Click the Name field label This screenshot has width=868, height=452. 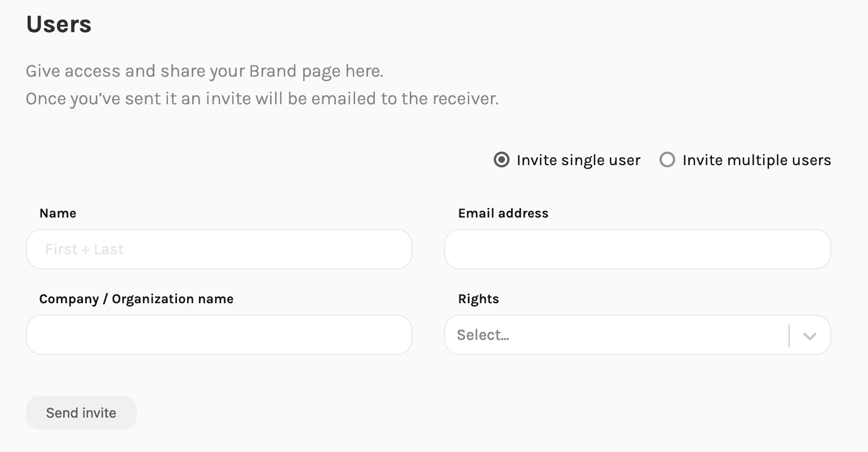(58, 214)
